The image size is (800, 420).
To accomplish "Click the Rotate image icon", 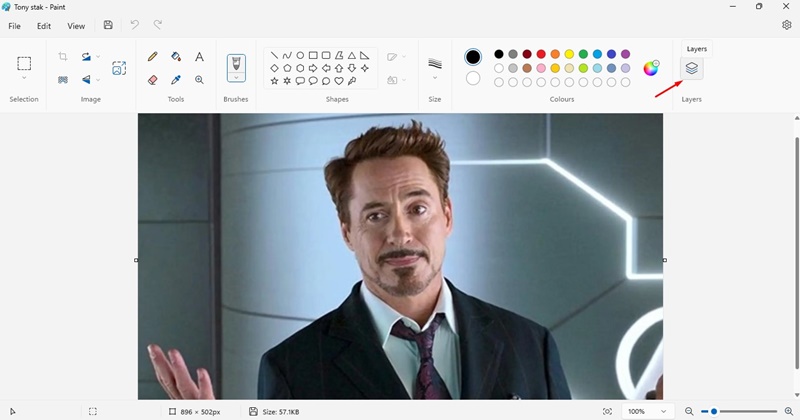I will [86, 57].
